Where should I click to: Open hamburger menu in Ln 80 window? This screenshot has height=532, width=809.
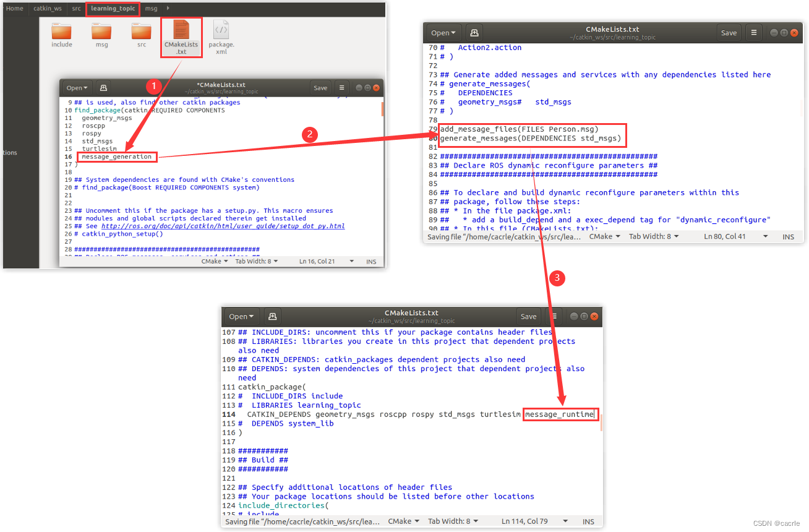coord(753,33)
